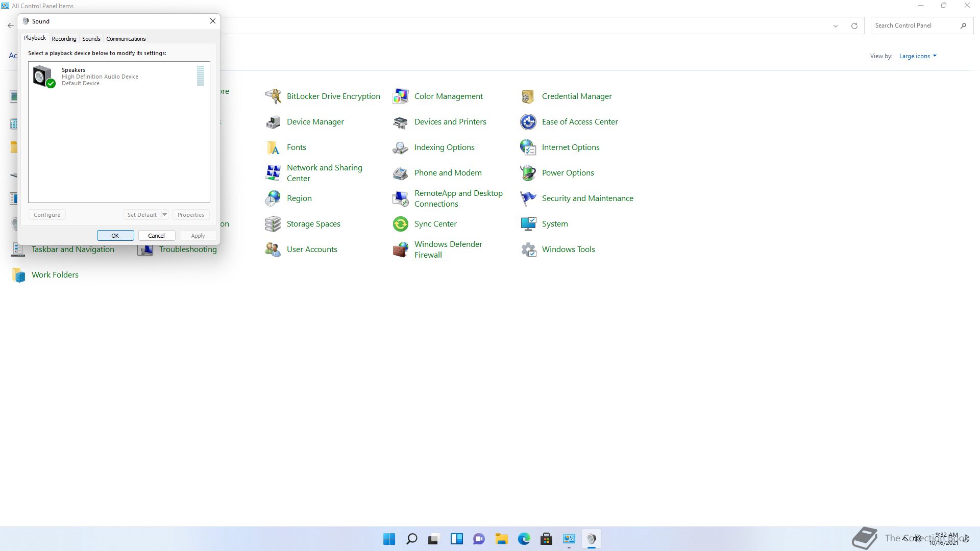
Task: Open File Explorer from the taskbar
Action: (501, 539)
